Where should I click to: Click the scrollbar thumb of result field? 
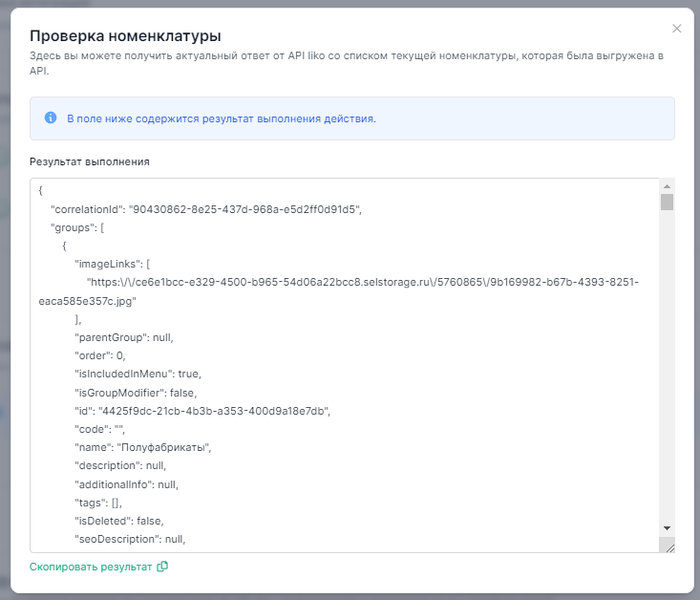pyautogui.click(x=668, y=202)
